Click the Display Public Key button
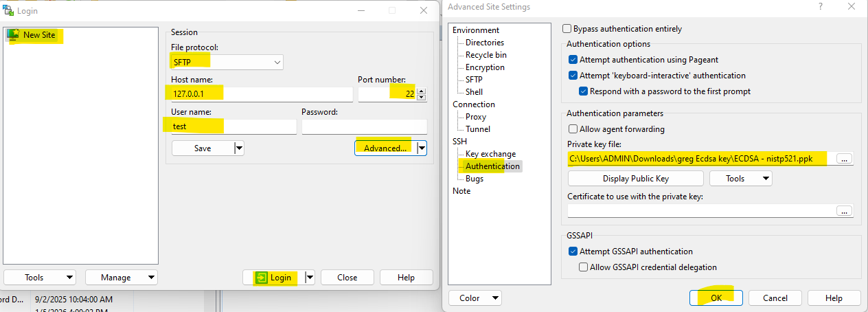The height and width of the screenshot is (312, 868). (x=635, y=179)
